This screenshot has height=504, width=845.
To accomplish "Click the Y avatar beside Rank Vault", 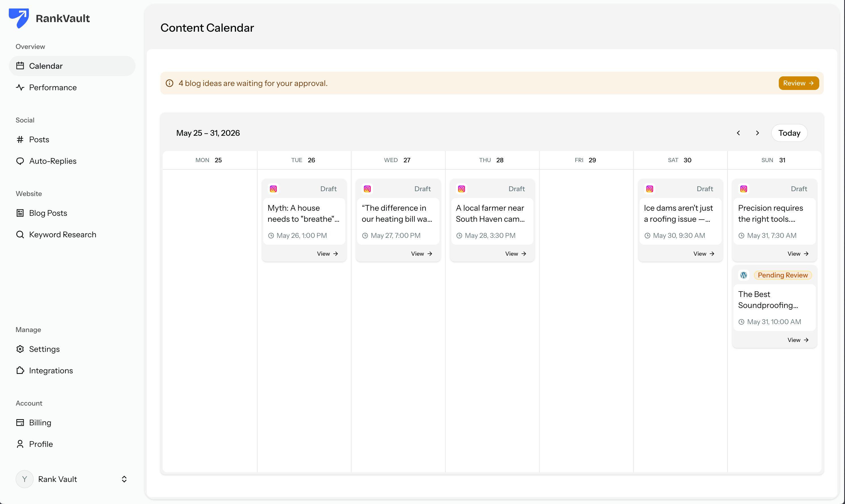I will (24, 479).
